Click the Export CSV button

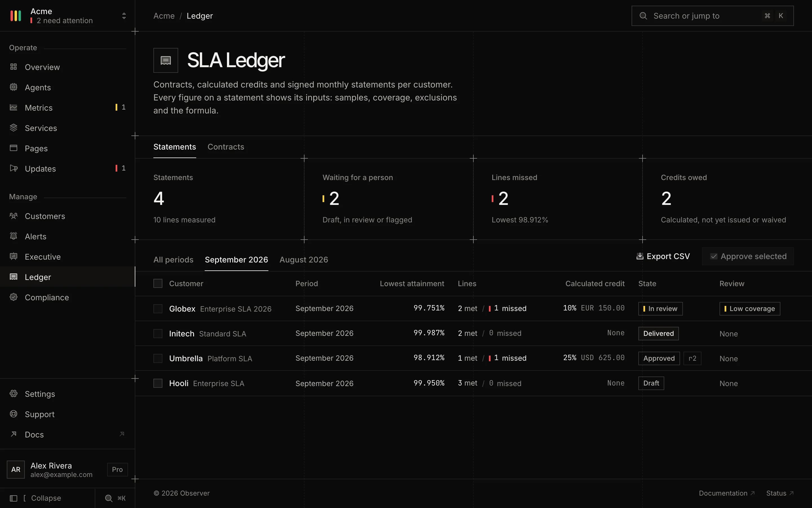pos(663,256)
